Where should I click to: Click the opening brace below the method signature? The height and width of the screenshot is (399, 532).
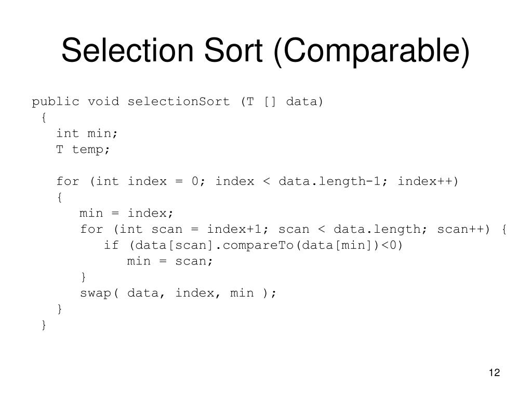(44, 117)
